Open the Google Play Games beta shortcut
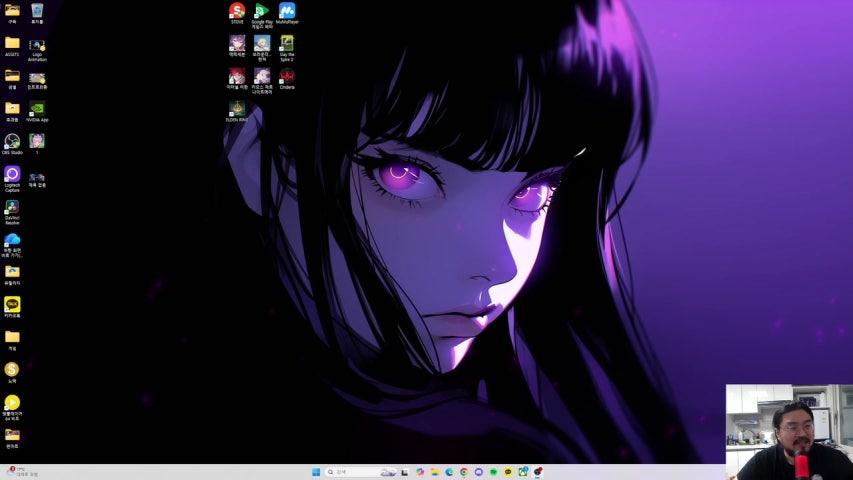Viewport: 853px width, 480px height. pyautogui.click(x=262, y=15)
